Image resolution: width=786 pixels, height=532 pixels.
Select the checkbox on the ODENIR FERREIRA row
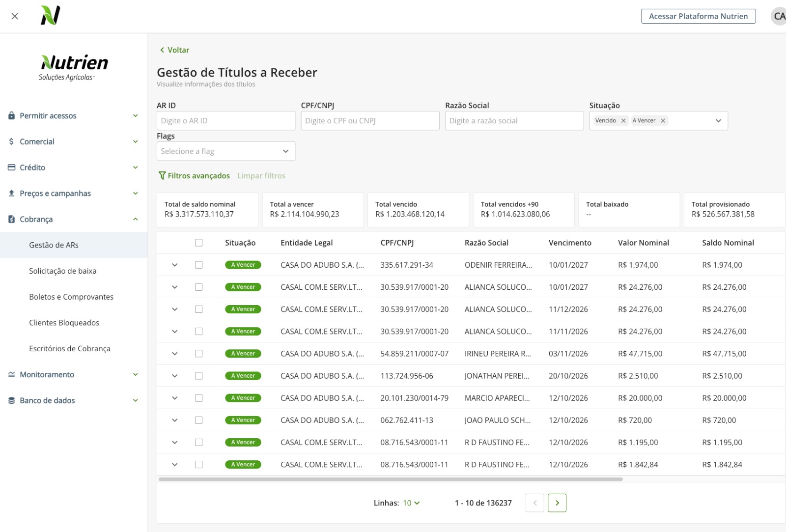tap(199, 264)
